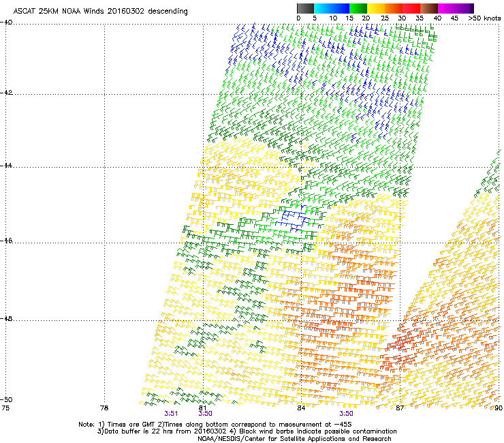Click the NOAA/NESDIS credit line
This screenshot has height=443, width=504.
click(294, 439)
